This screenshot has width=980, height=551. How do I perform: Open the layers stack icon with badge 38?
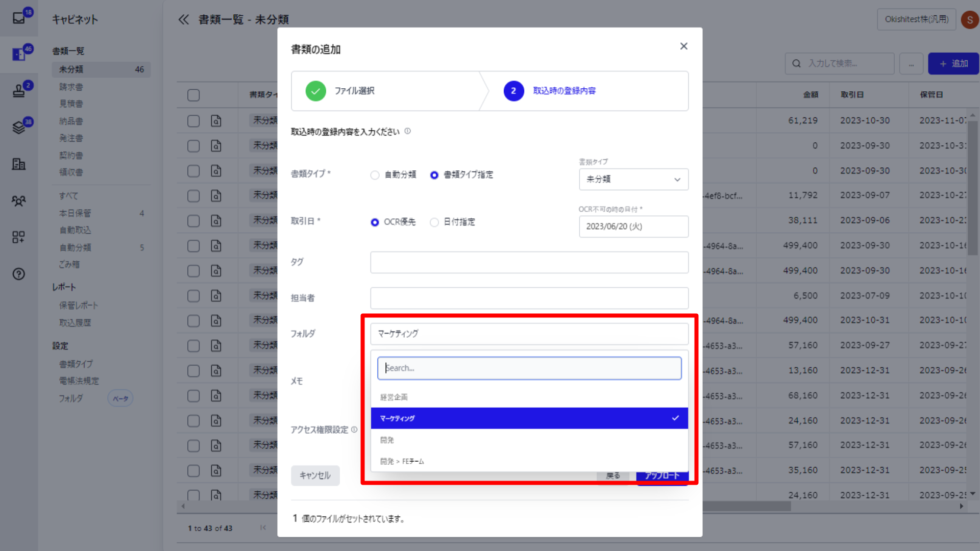(19, 127)
